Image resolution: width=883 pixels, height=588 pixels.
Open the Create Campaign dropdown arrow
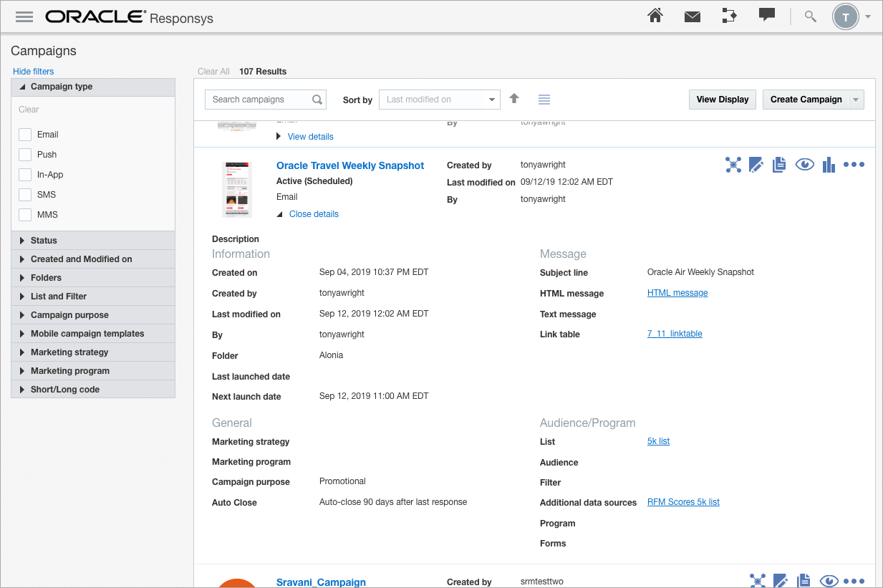[856, 100]
